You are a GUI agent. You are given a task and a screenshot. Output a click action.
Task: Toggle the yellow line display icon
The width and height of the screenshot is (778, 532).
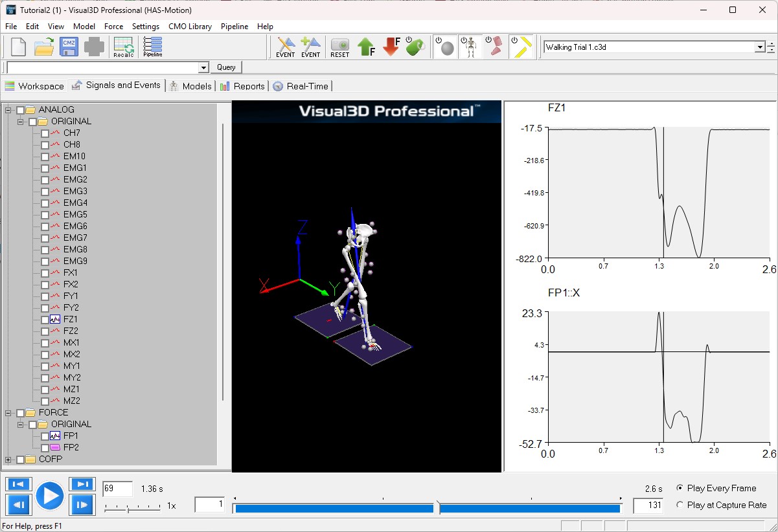(x=520, y=47)
